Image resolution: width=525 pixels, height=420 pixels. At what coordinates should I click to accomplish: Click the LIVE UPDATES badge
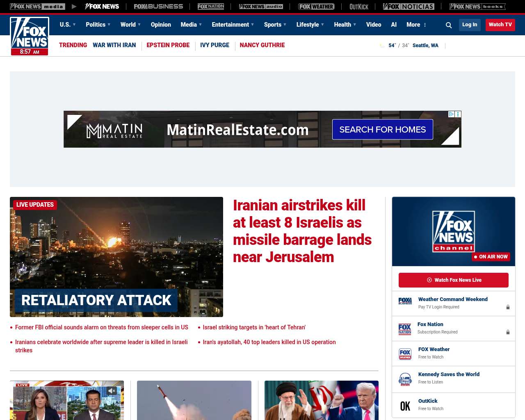35,205
